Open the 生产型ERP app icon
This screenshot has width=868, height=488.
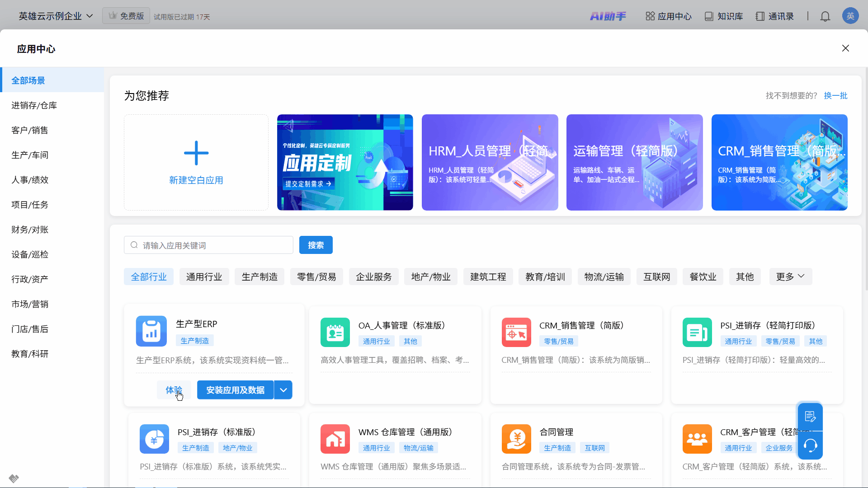[151, 331]
